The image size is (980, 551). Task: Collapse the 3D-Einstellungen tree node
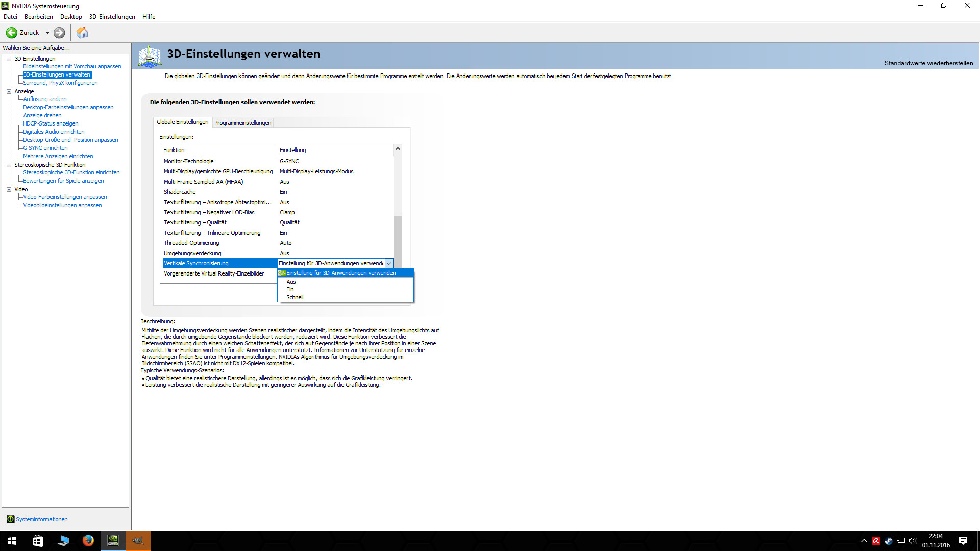click(9, 59)
